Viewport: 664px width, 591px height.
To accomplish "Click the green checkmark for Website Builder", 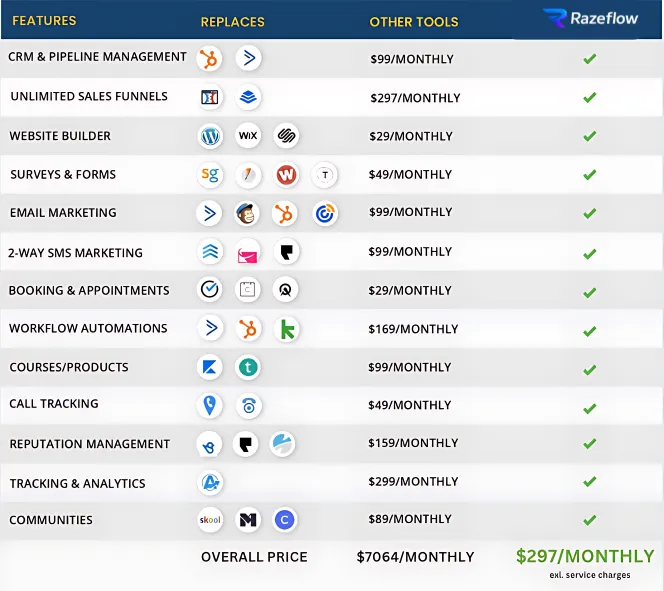I will 590,136.
